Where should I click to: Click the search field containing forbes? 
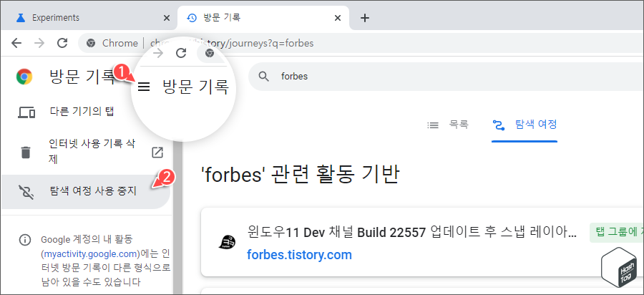[446, 77]
